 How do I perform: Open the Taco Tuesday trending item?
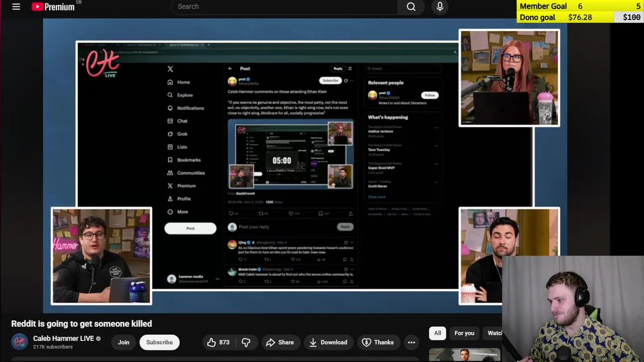coord(403,150)
